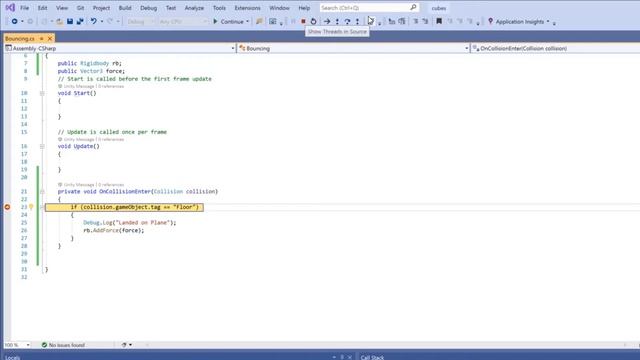This screenshot has height=360, width=640.
Task: Click the Continue debugging button
Action: (228, 21)
